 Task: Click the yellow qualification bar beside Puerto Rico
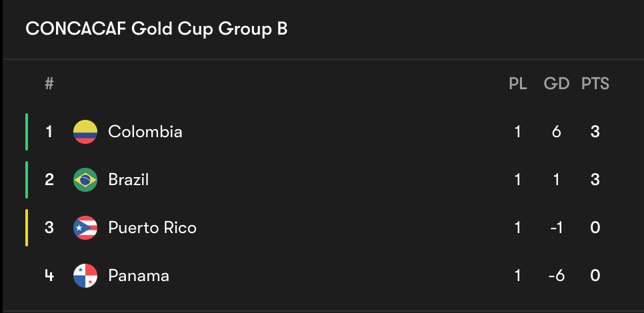27,228
